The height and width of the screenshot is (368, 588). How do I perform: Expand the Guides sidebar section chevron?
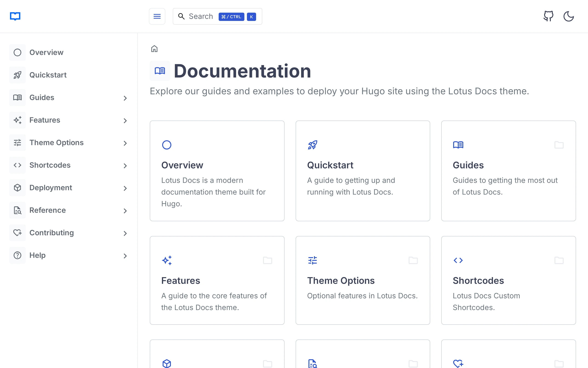(125, 98)
